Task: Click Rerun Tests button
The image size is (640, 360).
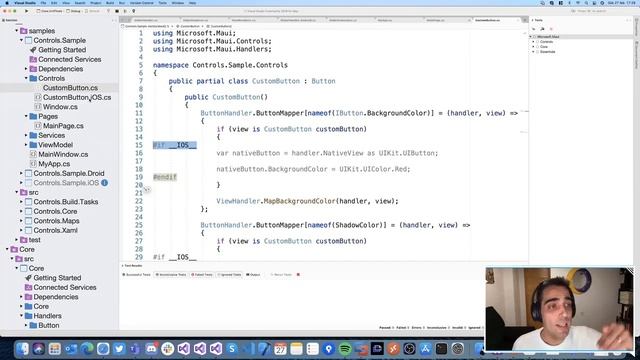Action: 281,275
